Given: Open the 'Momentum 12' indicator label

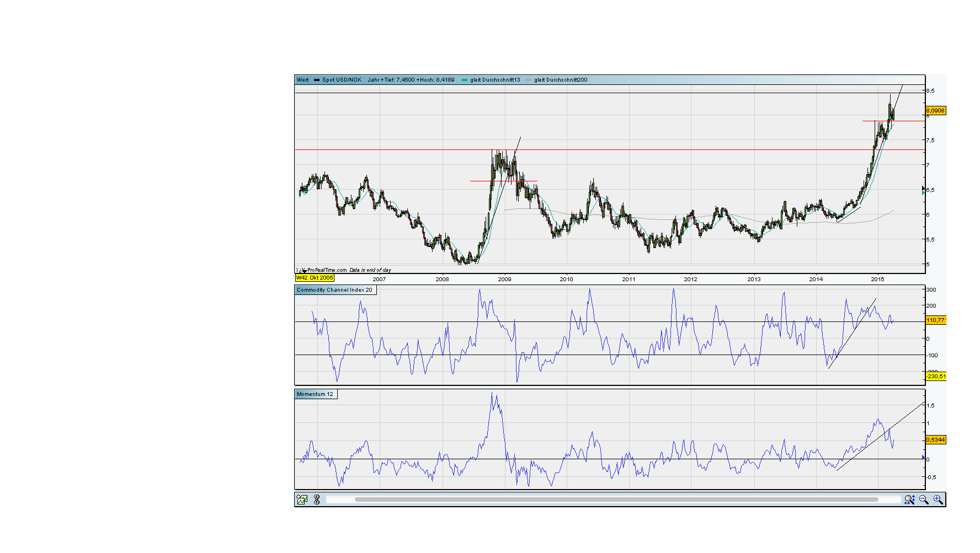Looking at the screenshot, I should 315,394.
